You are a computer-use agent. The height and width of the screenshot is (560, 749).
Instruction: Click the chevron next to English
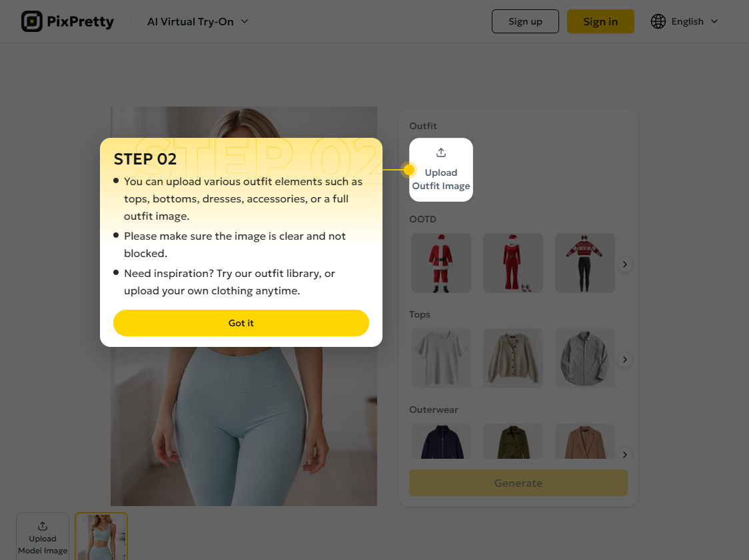coord(714,21)
